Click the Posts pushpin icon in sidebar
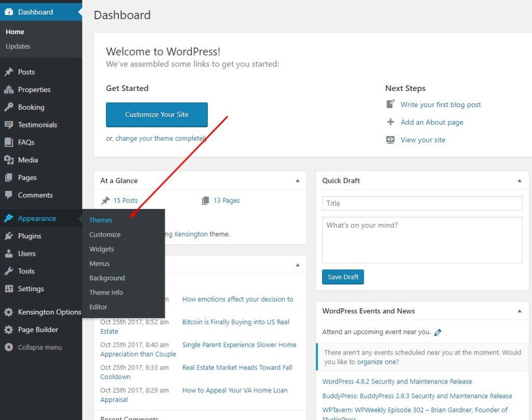 pos(9,72)
